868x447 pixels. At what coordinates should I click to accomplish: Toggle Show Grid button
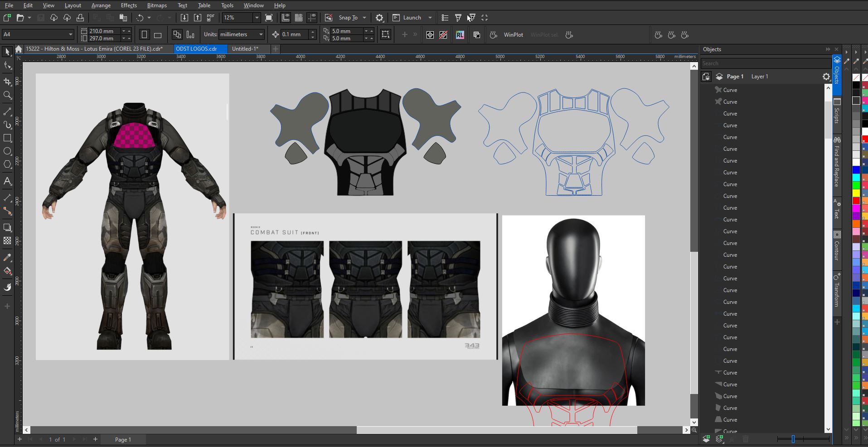point(299,18)
